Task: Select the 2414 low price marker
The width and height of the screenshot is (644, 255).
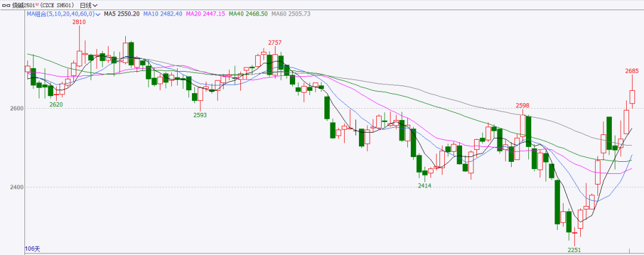Action: [425, 186]
